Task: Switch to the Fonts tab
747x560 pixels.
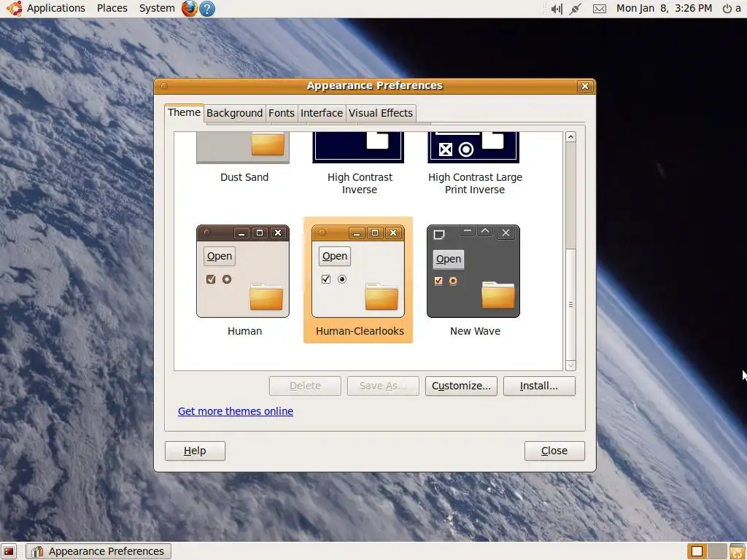Action: (x=281, y=113)
